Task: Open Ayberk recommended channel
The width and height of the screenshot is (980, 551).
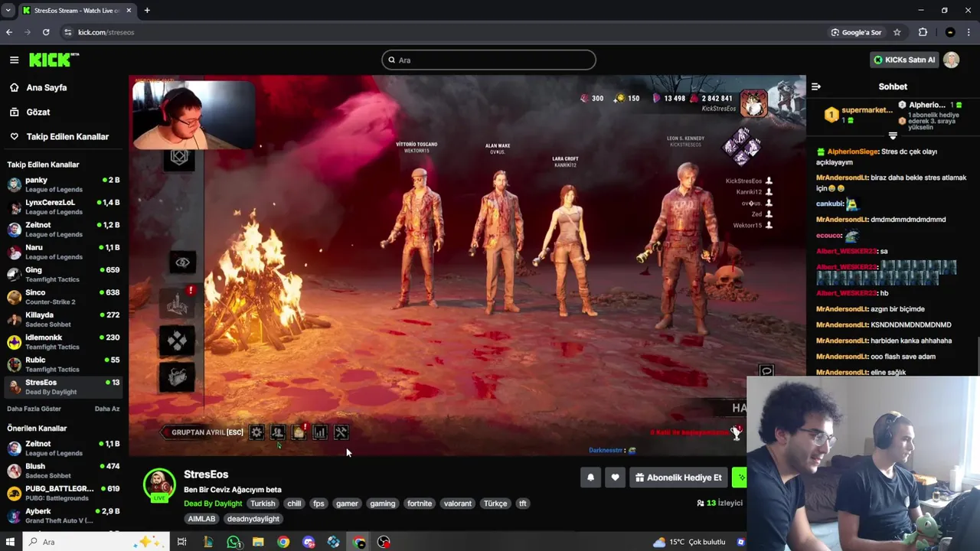Action: (63, 516)
